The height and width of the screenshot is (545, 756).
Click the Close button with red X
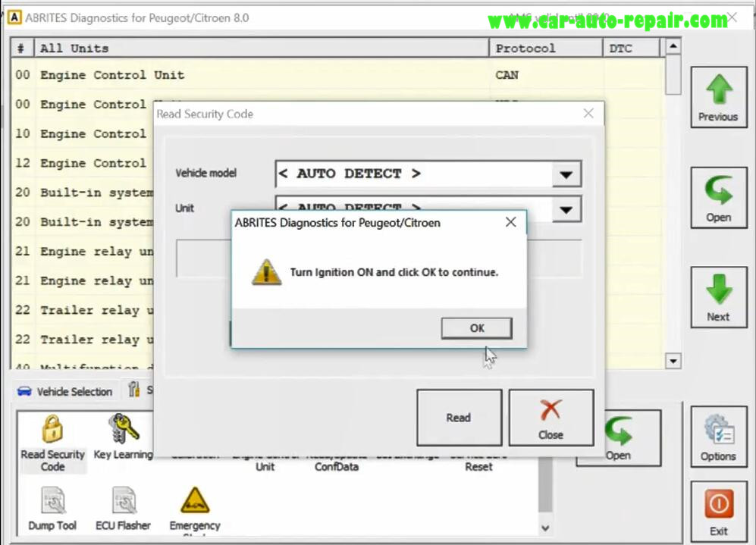tap(551, 418)
